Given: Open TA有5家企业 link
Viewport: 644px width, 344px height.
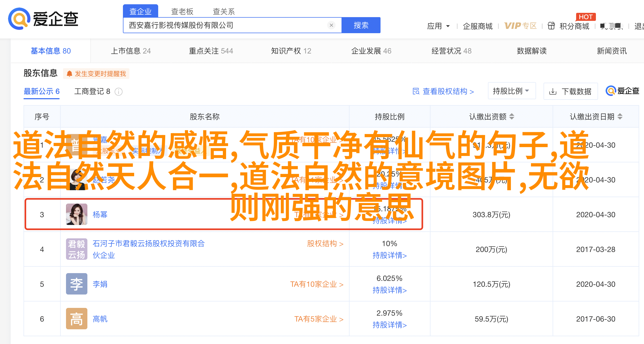Looking at the screenshot, I should click(319, 319).
